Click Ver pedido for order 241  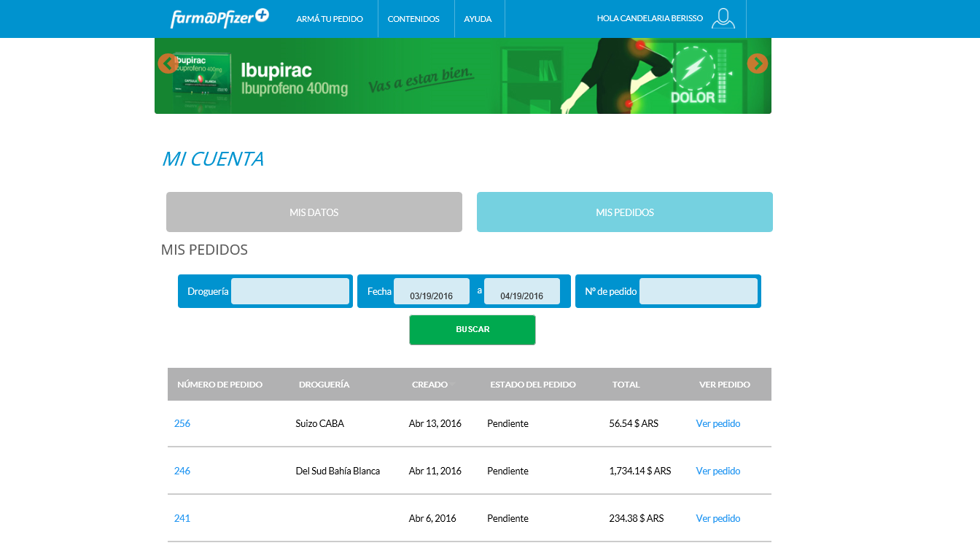[718, 518]
